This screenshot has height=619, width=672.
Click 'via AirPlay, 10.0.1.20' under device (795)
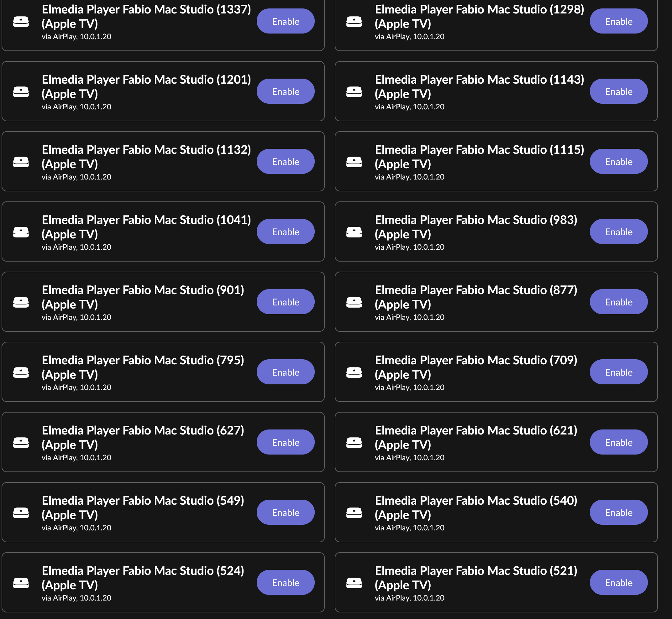click(x=76, y=388)
